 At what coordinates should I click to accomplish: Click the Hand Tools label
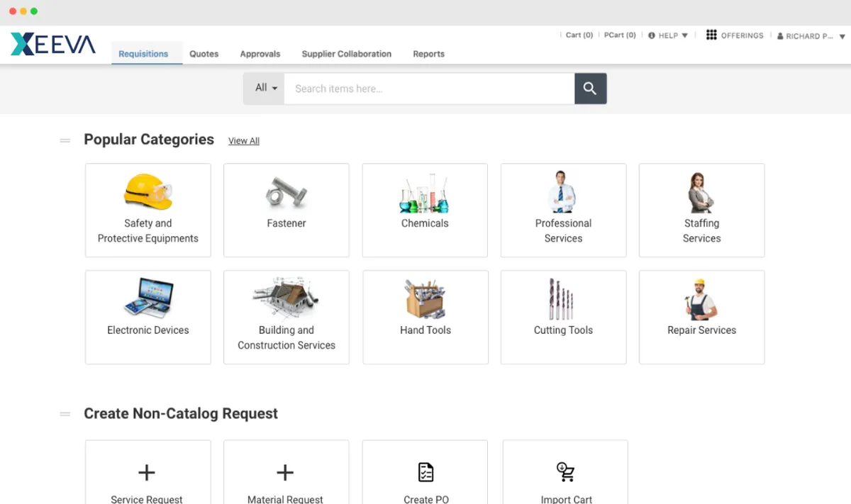coord(425,330)
